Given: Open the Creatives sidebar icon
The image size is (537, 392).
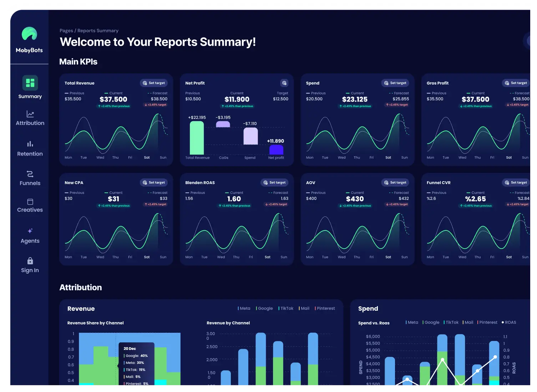Looking at the screenshot, I should [x=30, y=202].
